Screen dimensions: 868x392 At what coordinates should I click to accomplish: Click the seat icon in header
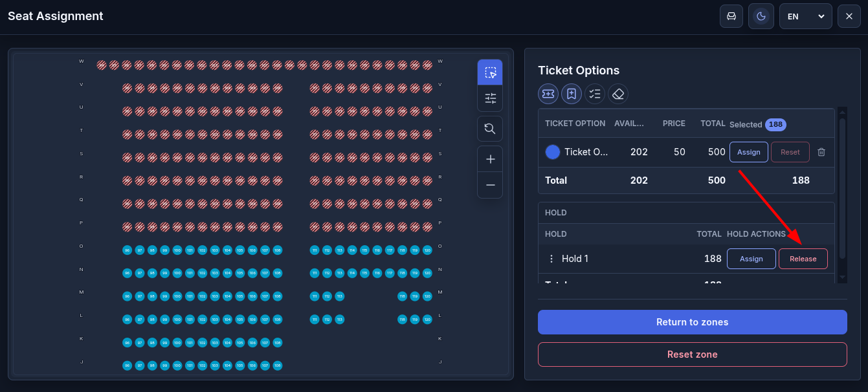[731, 16]
